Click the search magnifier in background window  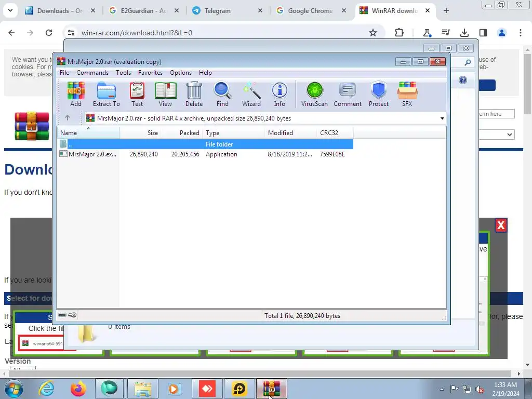point(468,62)
